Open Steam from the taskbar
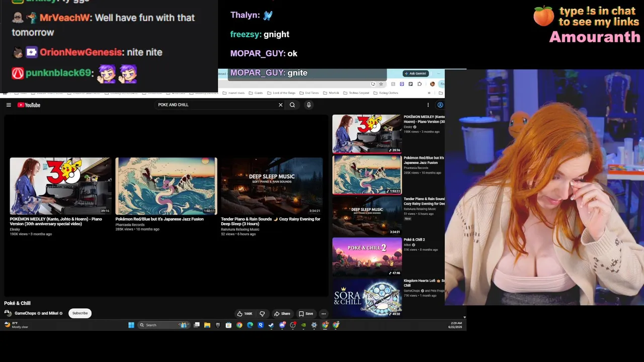The width and height of the screenshot is (644, 362). (x=271, y=325)
